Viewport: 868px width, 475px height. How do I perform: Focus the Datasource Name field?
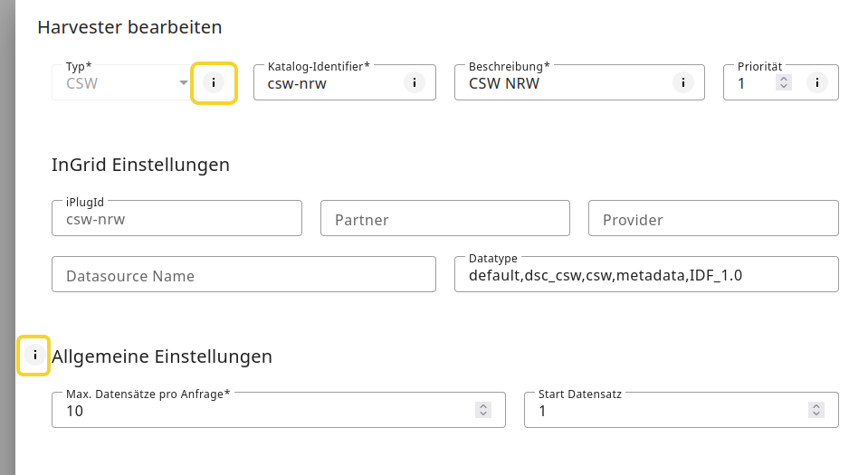[243, 276]
